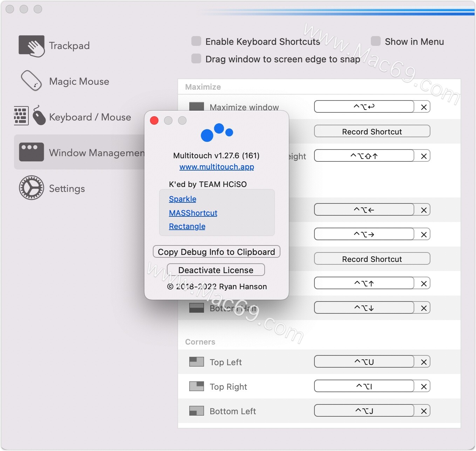The width and height of the screenshot is (476, 451).
Task: Switch to Keyboard / Mouse section
Action: (x=90, y=117)
